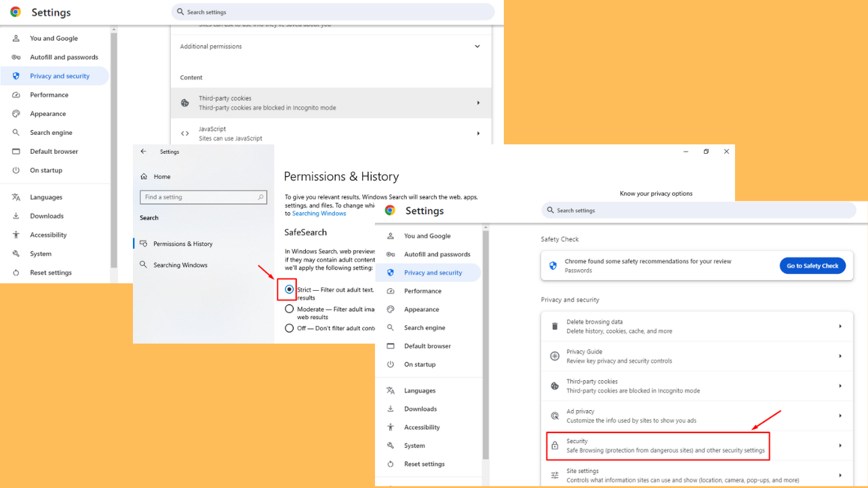Click Appearance palette icon in Content-section Chrome window
This screenshot has height=488, width=868.
[16, 114]
